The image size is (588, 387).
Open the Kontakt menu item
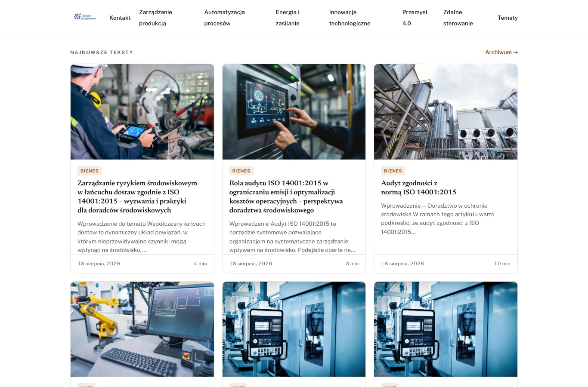[x=120, y=18]
